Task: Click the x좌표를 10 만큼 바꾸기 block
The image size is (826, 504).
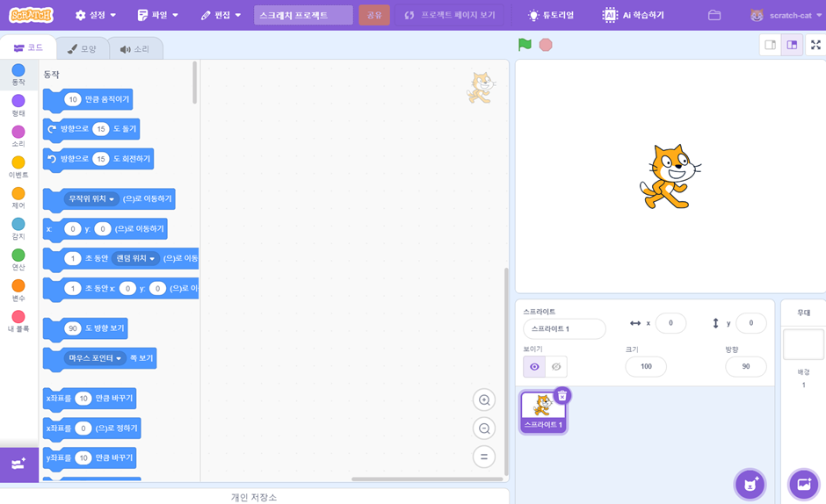Action: coord(90,399)
